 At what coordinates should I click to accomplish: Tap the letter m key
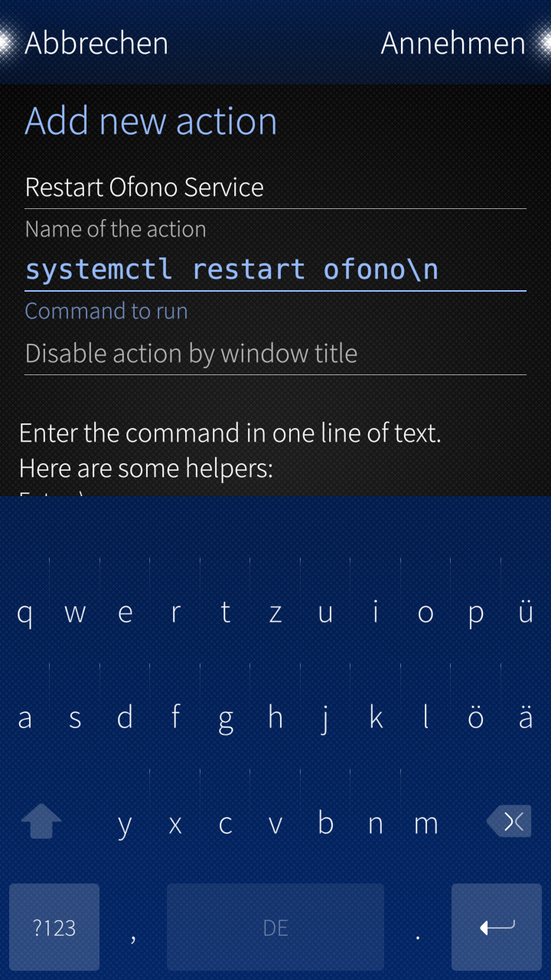click(x=425, y=823)
